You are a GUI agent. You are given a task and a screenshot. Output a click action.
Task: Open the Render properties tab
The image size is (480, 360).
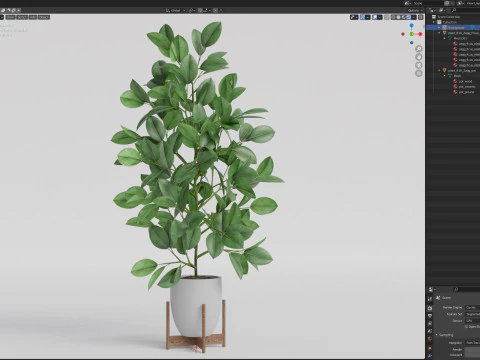(x=430, y=308)
